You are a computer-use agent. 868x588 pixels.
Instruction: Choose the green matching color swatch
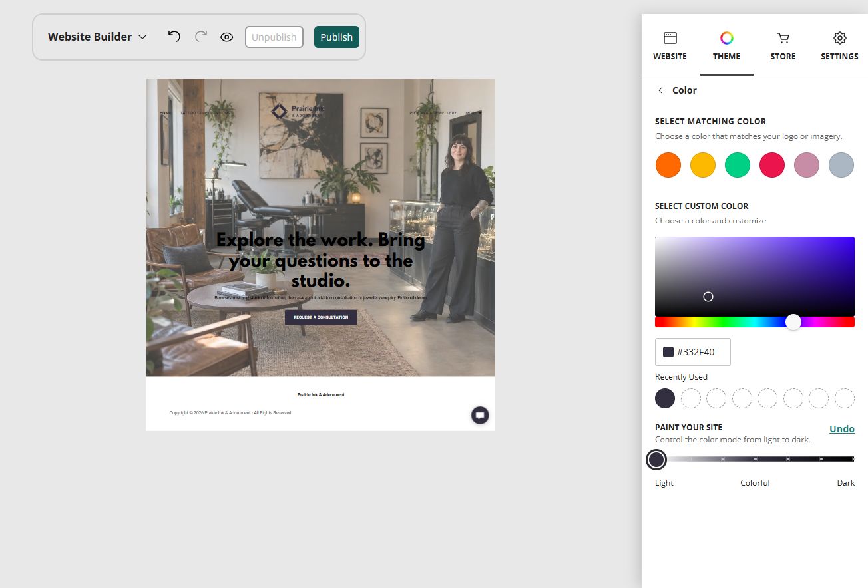pos(738,165)
